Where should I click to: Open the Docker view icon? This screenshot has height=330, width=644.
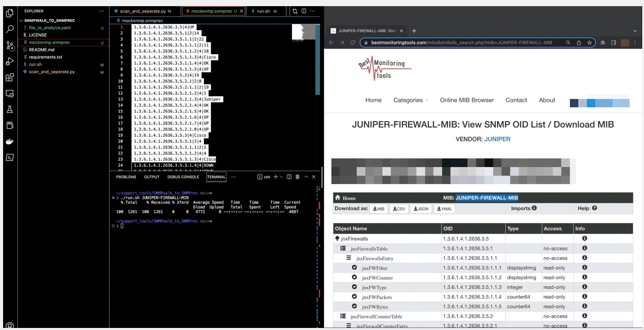click(10, 141)
